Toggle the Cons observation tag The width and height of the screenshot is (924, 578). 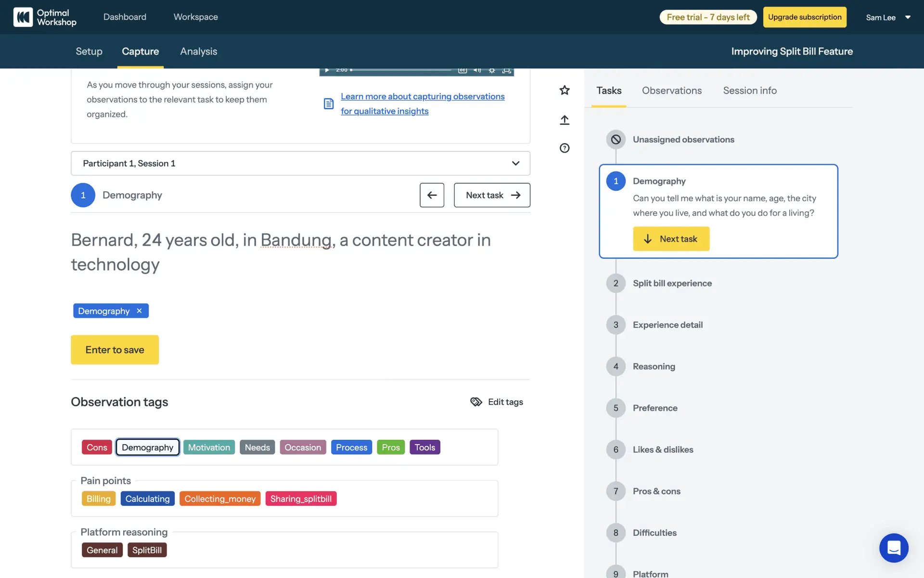[97, 447]
